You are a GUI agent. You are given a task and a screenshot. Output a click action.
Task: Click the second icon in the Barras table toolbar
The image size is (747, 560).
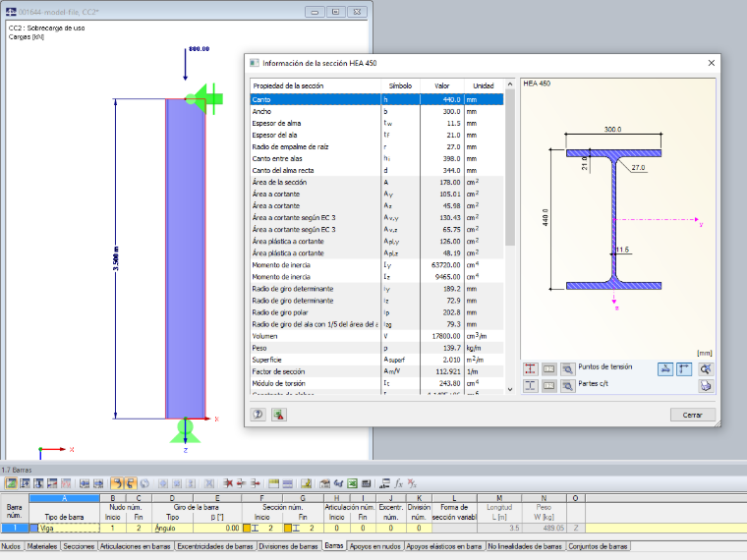click(x=25, y=483)
